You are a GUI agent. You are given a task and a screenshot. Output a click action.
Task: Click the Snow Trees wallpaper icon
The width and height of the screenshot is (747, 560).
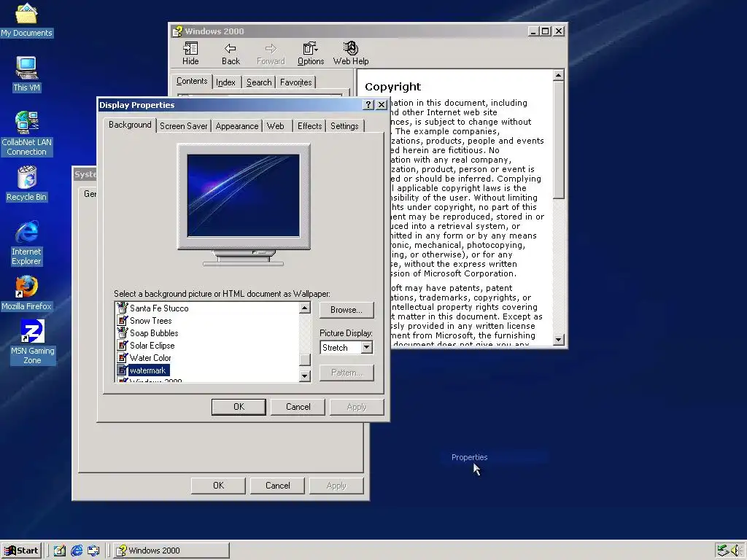point(123,321)
